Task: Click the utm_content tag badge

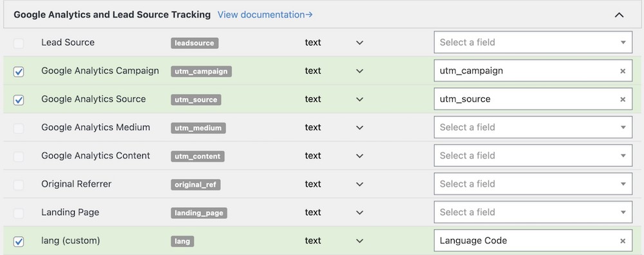Action: click(x=198, y=156)
